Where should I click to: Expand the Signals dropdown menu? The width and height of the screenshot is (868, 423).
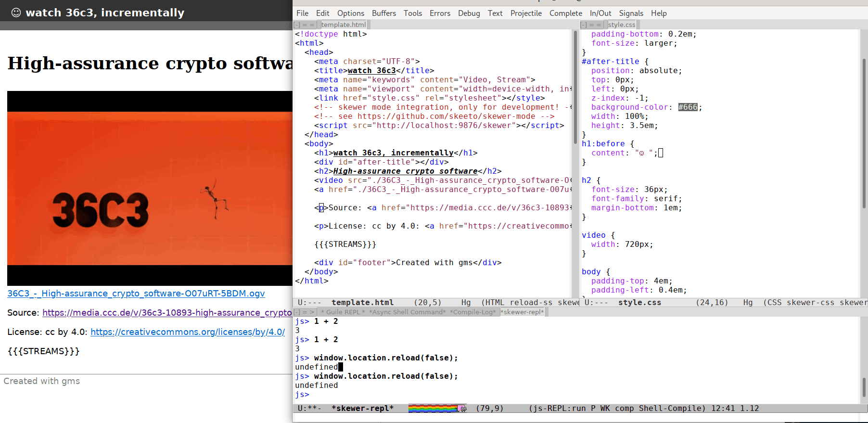click(631, 13)
